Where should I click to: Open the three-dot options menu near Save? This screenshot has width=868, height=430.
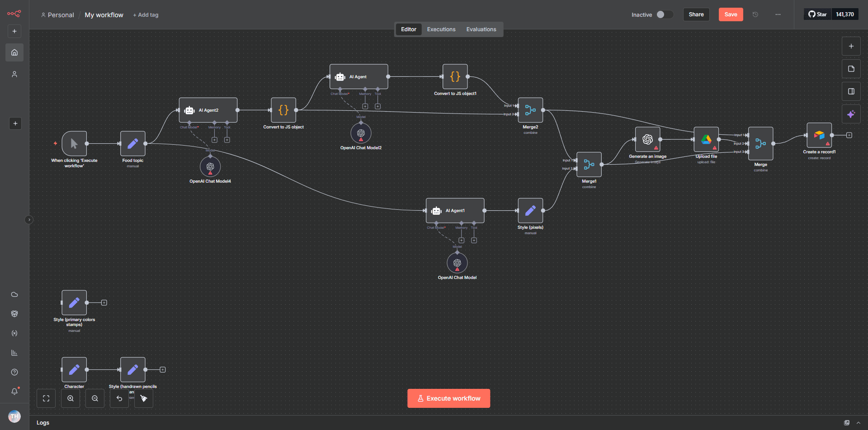[778, 14]
